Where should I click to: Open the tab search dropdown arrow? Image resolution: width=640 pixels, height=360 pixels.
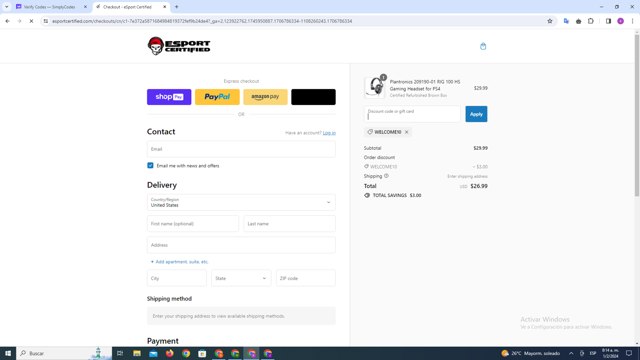pos(7,7)
